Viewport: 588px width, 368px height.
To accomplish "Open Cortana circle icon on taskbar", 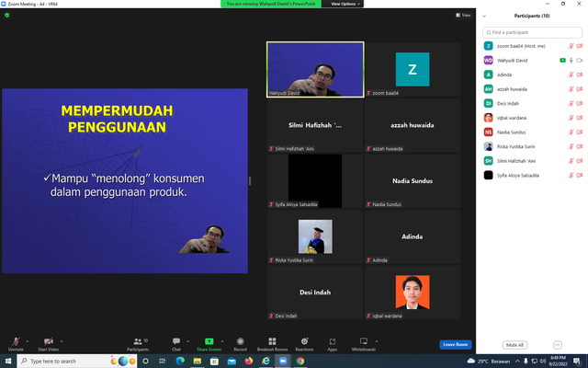I will tap(145, 361).
